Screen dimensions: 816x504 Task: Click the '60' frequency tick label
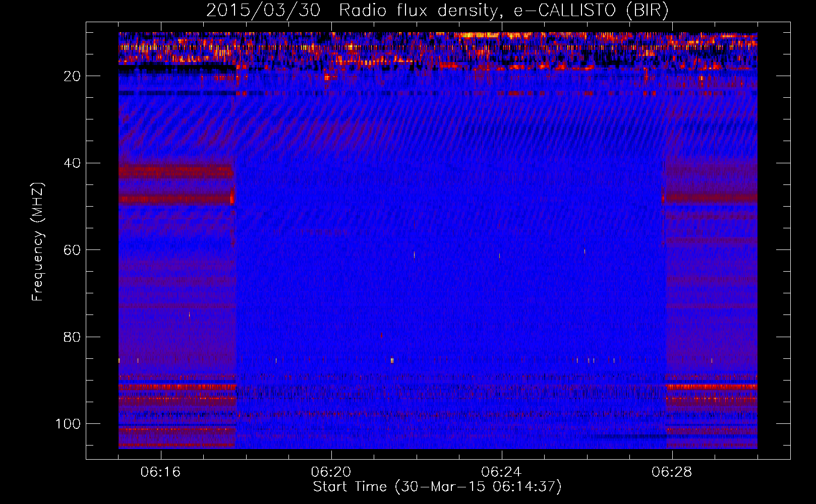coord(72,250)
